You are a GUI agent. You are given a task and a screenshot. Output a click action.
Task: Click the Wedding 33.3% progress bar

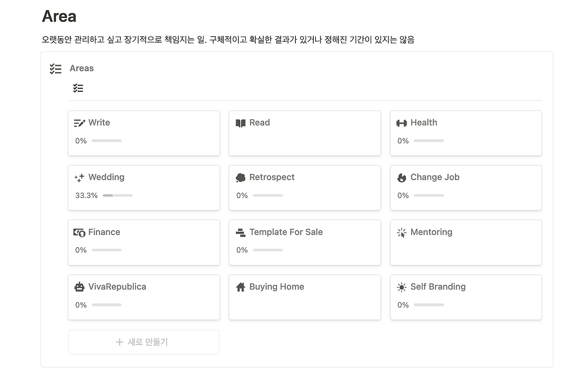118,195
